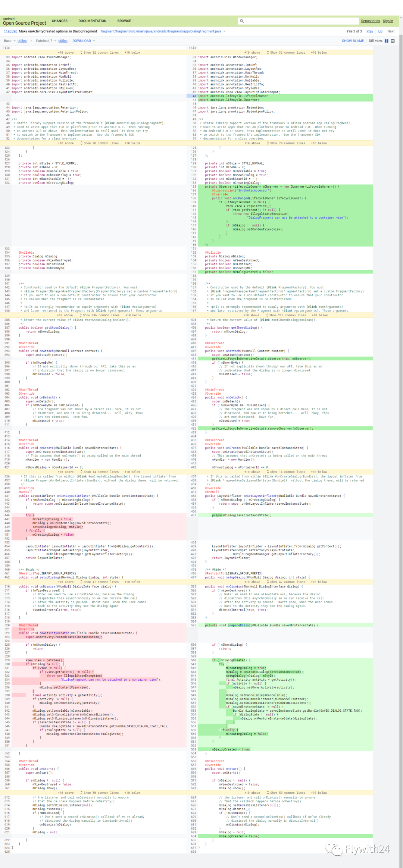The height and width of the screenshot is (868, 403).
Task: Show 236 common lines in right pane
Action: [x=286, y=315]
